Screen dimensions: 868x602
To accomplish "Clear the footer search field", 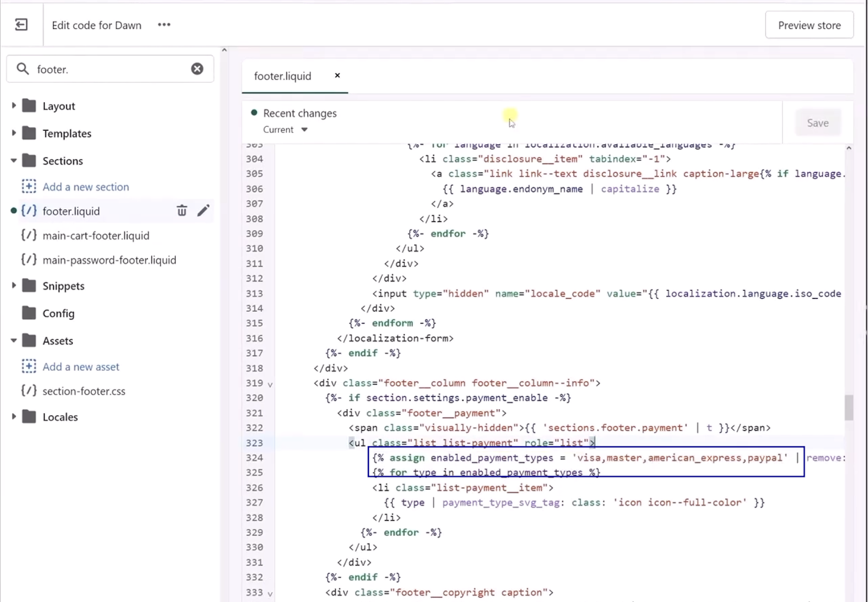I will point(197,69).
